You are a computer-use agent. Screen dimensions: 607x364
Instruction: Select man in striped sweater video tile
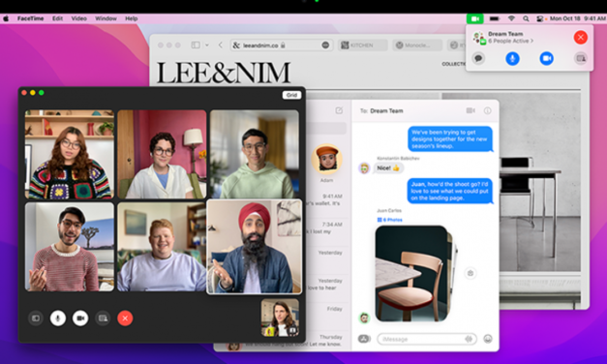point(70,247)
